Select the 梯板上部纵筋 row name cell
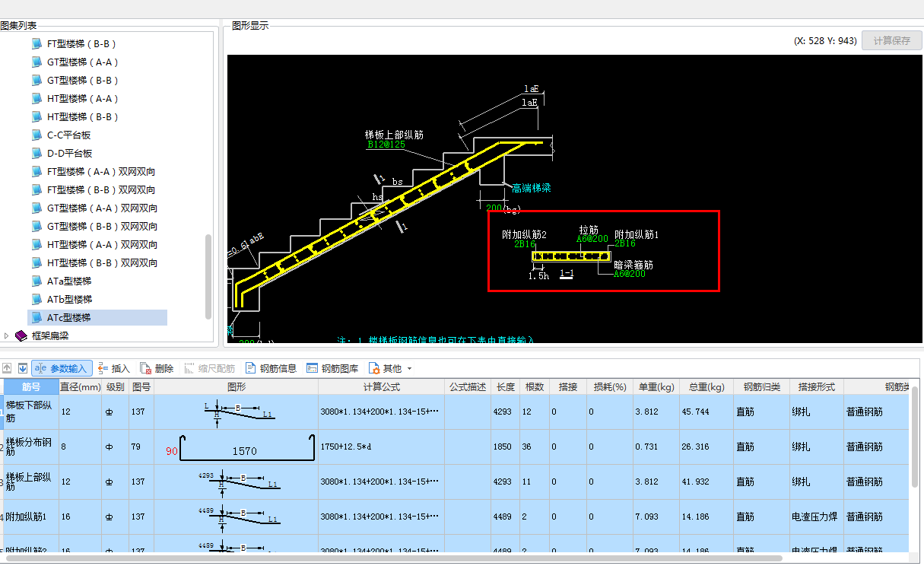The width and height of the screenshot is (924, 569). 30,482
